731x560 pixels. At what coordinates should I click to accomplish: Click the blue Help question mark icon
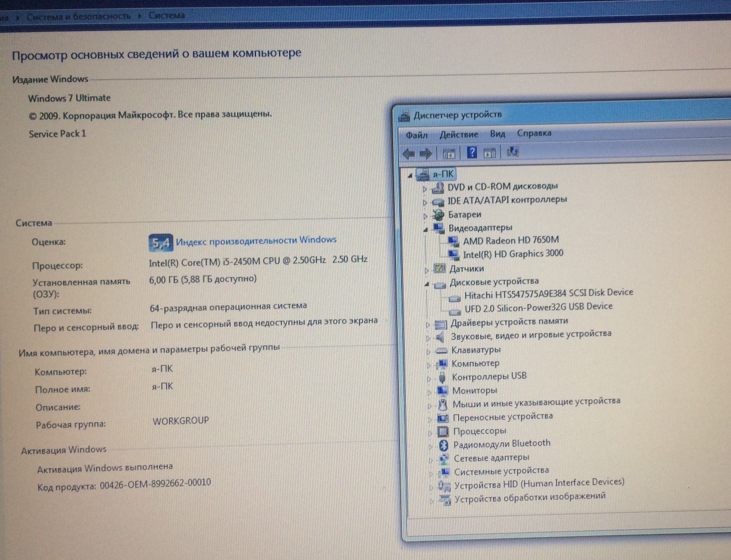(x=472, y=153)
